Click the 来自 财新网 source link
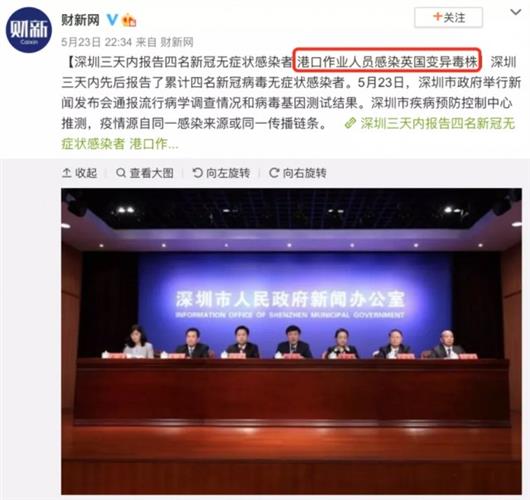Image resolution: width=530 pixels, height=500 pixels. [x=165, y=42]
